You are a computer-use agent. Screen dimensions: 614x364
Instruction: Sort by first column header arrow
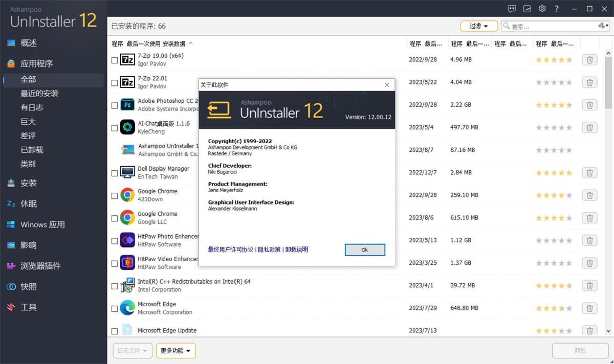pyautogui.click(x=191, y=43)
